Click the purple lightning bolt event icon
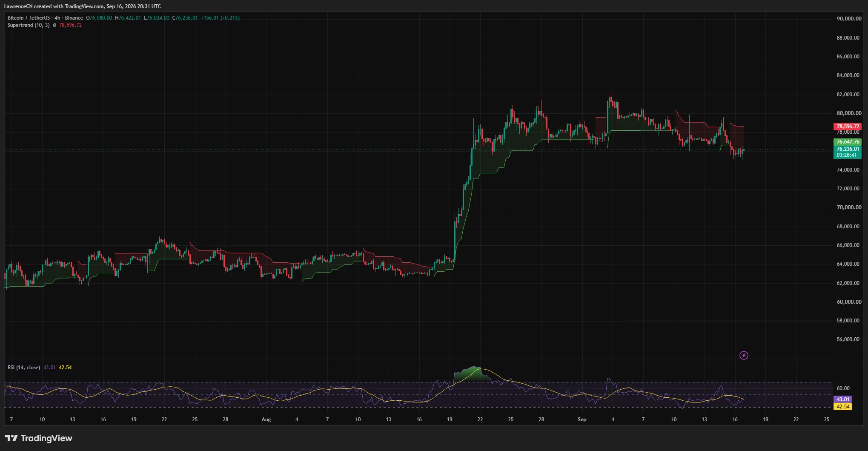The height and width of the screenshot is (451, 868). 744,355
